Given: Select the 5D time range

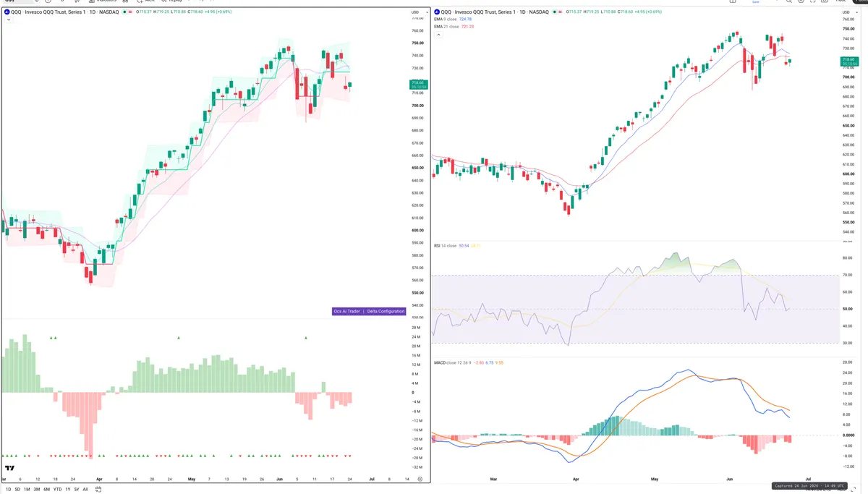Looking at the screenshot, I should click(17, 490).
